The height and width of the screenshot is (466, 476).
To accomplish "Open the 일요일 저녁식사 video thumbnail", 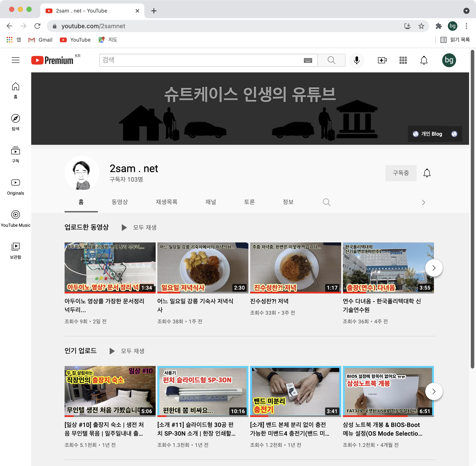I will coord(203,268).
